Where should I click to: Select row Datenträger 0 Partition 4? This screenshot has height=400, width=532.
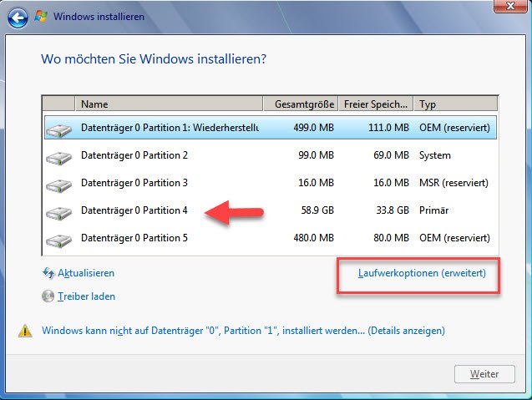[271, 210]
